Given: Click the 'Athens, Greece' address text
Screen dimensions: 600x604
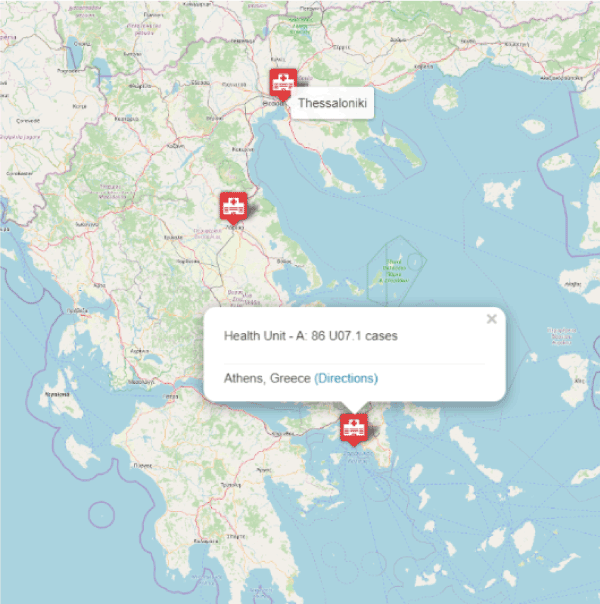Looking at the screenshot, I should coord(267,378).
